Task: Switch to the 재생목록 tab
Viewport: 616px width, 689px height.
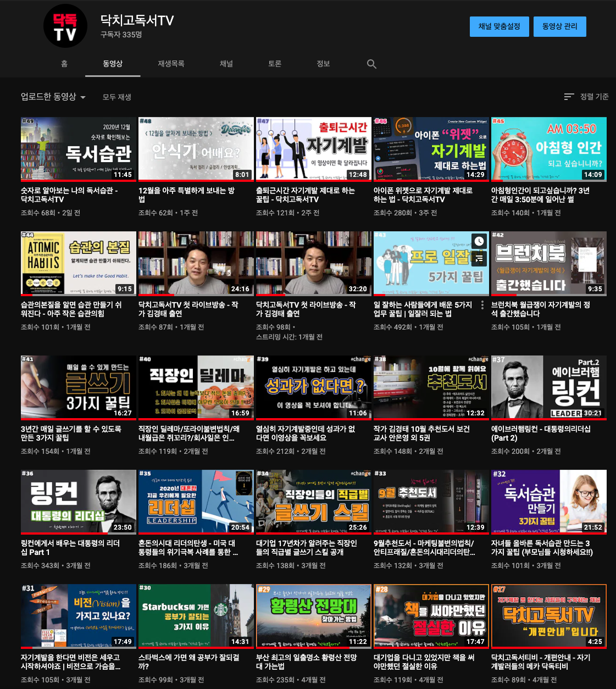Action: point(171,64)
